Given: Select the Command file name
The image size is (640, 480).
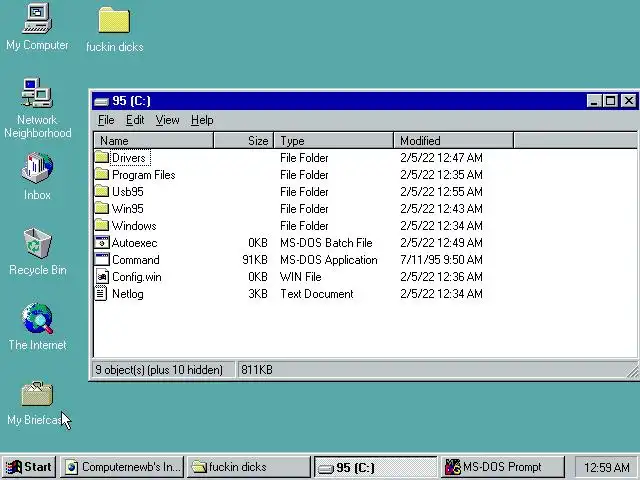Looking at the screenshot, I should 136,260.
